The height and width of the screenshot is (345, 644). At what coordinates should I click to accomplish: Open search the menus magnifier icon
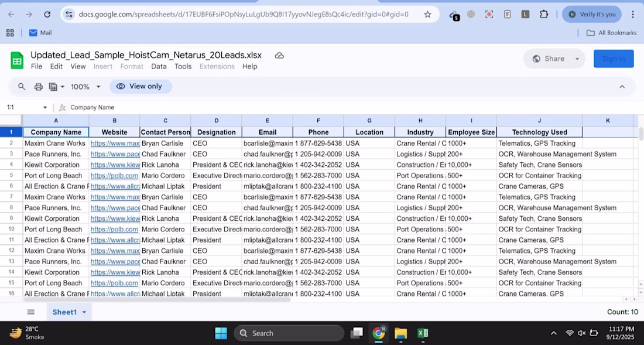click(x=22, y=87)
